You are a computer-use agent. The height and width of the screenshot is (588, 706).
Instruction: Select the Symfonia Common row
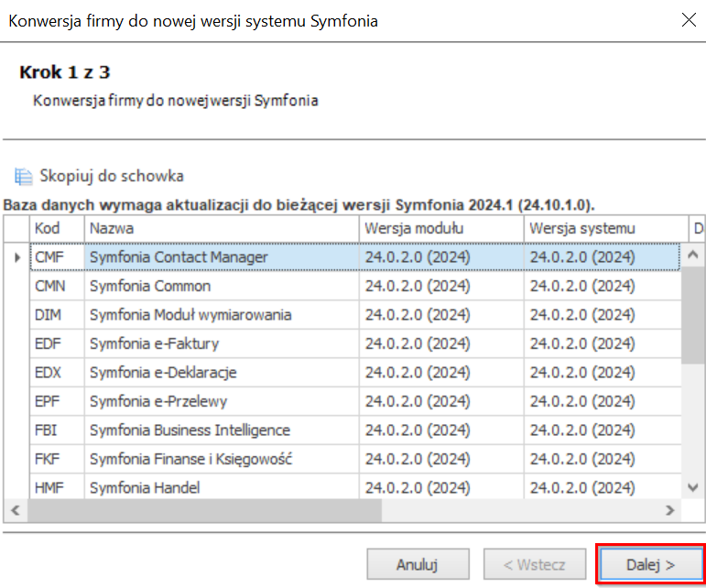point(355,286)
